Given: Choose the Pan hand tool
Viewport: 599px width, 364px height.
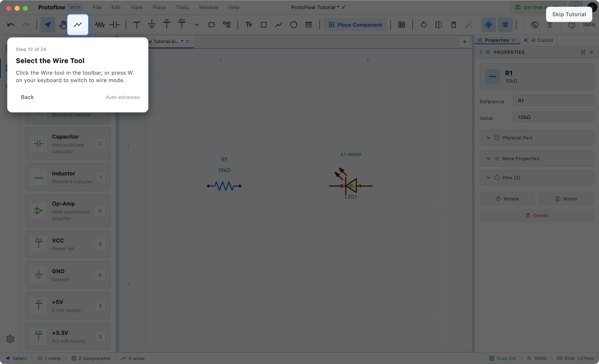Looking at the screenshot, I should pyautogui.click(x=63, y=25).
